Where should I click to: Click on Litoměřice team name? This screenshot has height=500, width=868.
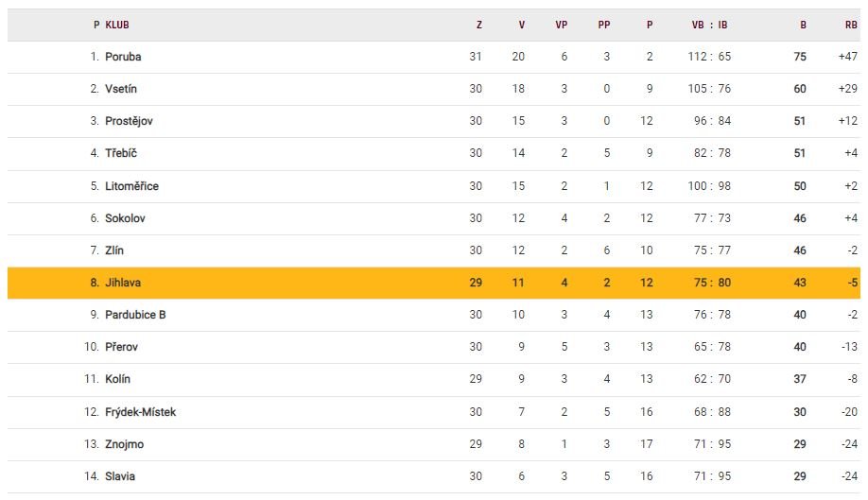pos(131,186)
